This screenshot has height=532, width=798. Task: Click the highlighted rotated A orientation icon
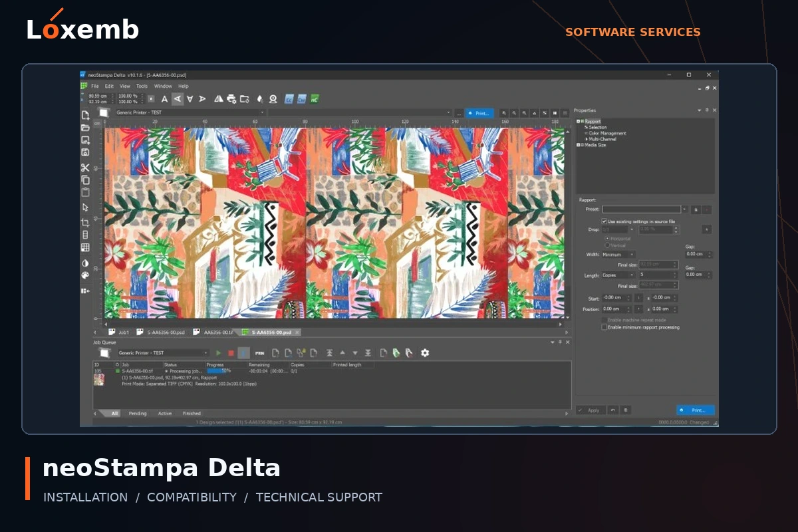178,99
